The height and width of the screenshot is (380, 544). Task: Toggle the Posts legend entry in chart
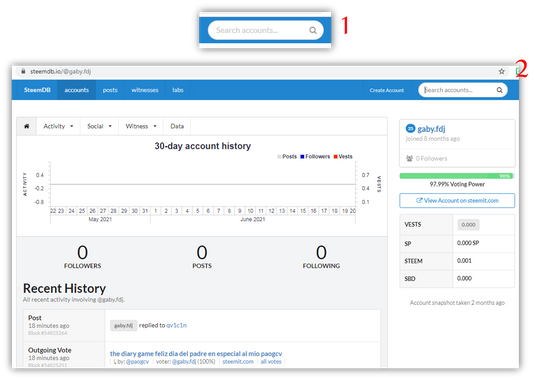click(287, 157)
